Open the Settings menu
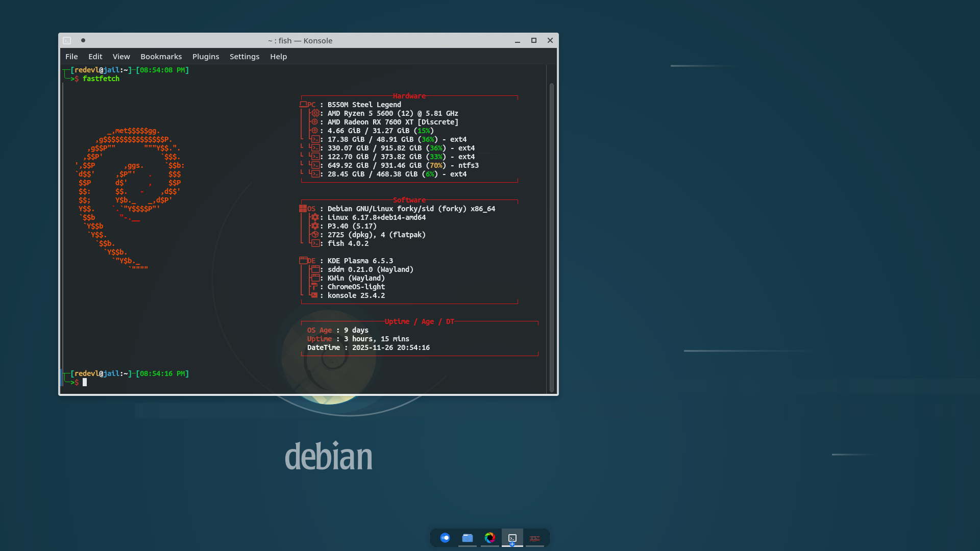This screenshot has width=980, height=551. [244, 57]
